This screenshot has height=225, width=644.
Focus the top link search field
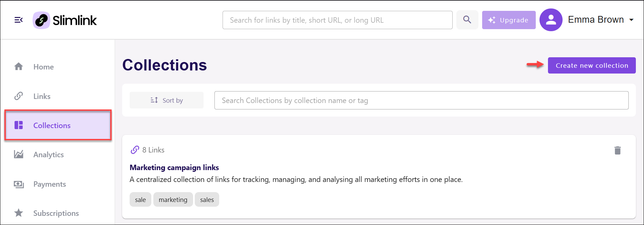[x=338, y=20]
